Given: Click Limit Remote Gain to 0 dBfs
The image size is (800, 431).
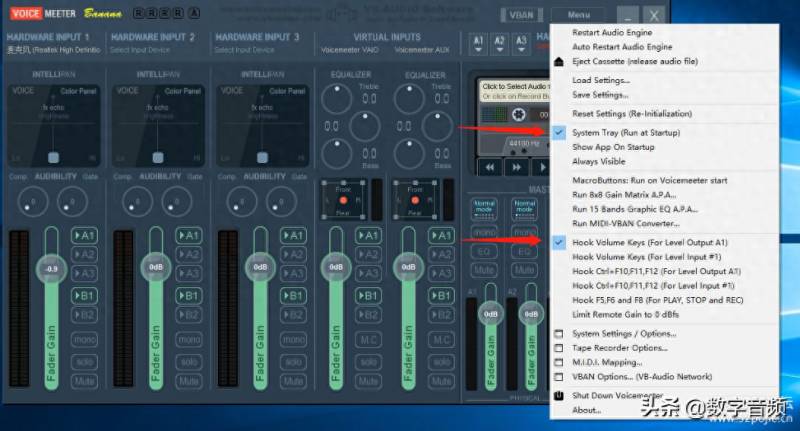Looking at the screenshot, I should pyautogui.click(x=626, y=314).
